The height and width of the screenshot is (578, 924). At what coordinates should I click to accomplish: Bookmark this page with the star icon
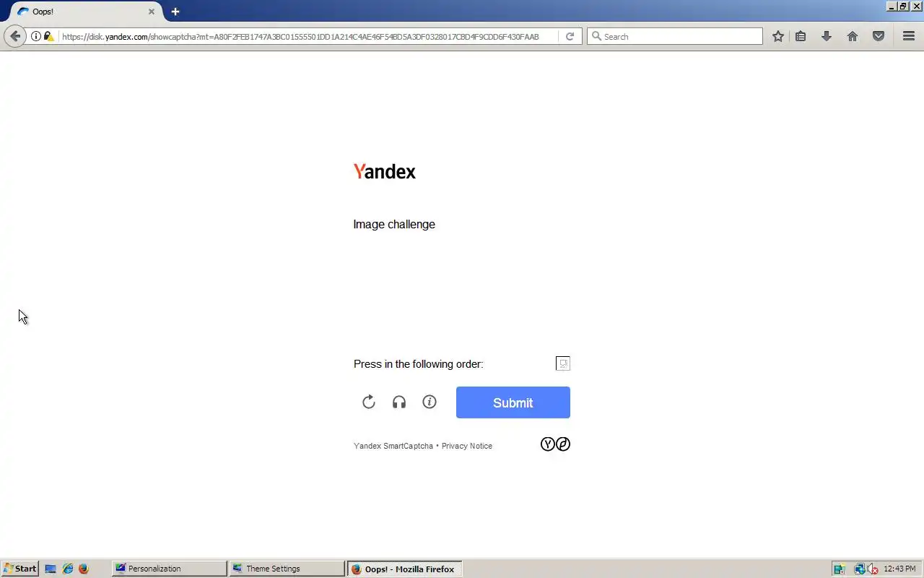click(778, 36)
